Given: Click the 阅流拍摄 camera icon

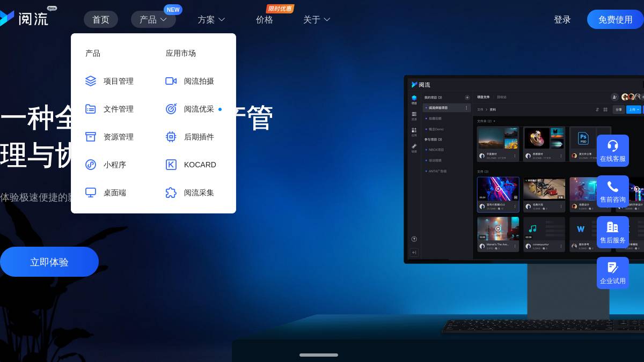Looking at the screenshot, I should 171,81.
